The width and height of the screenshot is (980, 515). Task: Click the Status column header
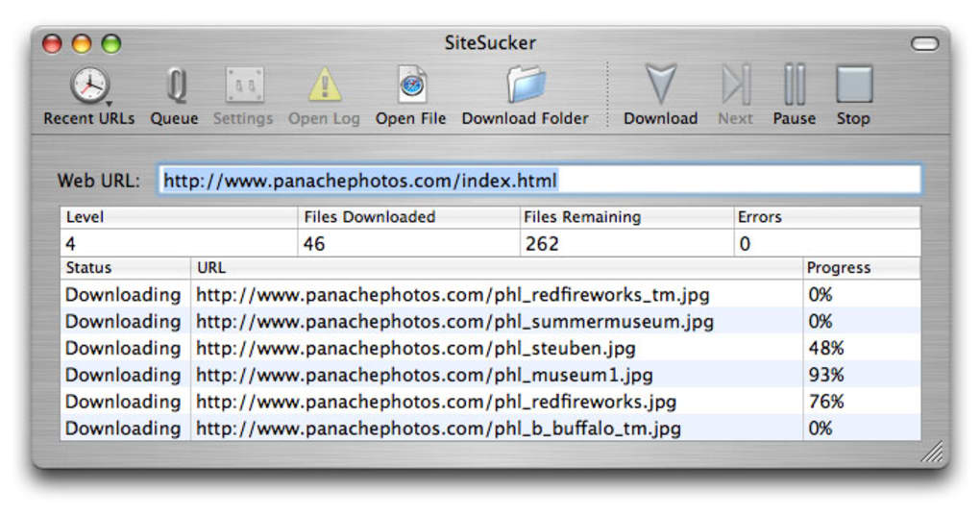125,267
